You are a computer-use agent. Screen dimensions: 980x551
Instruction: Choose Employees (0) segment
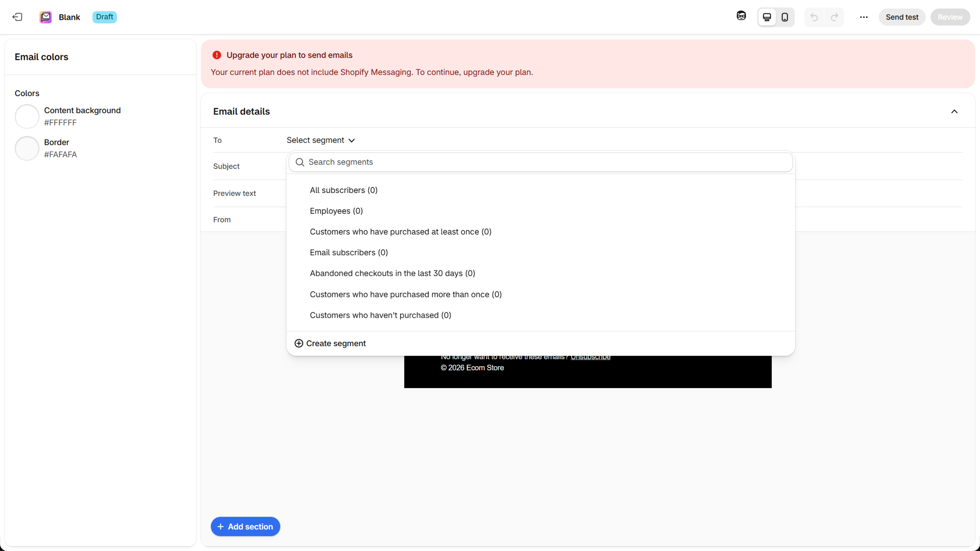[541, 211]
